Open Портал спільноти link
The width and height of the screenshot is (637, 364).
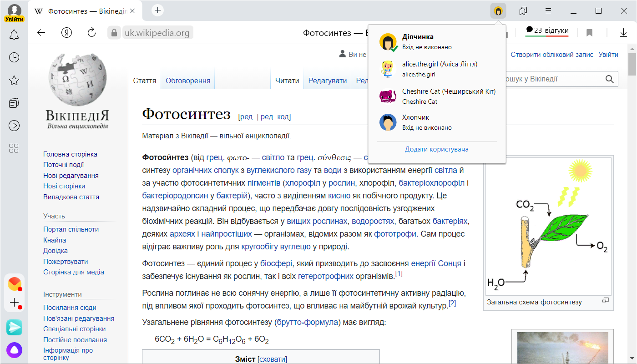point(71,229)
